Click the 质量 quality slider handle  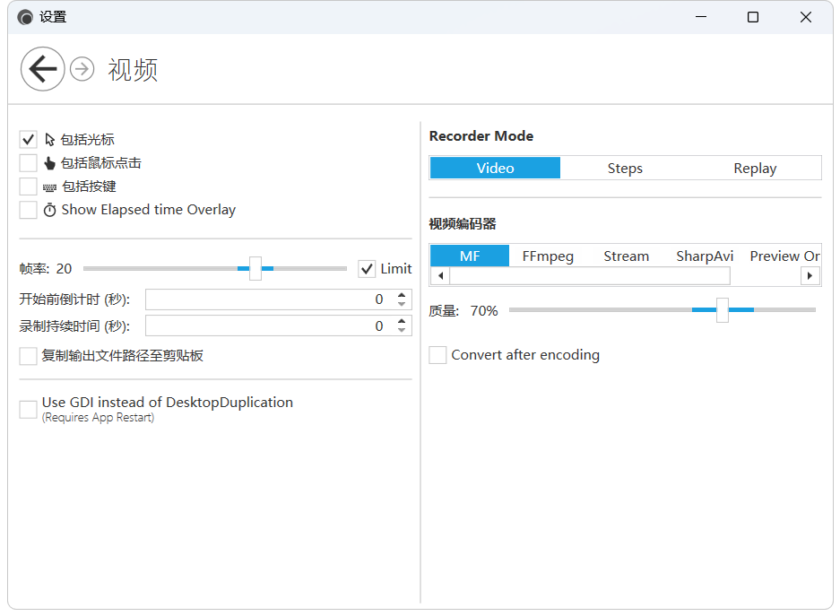pyautogui.click(x=723, y=310)
